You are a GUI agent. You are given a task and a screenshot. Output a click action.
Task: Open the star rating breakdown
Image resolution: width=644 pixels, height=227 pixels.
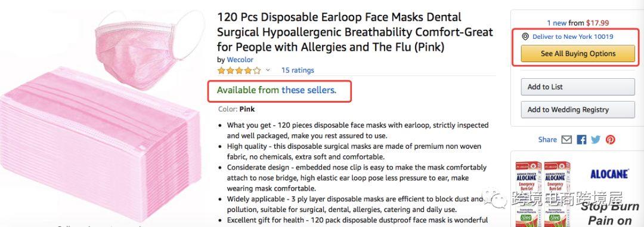(x=239, y=70)
